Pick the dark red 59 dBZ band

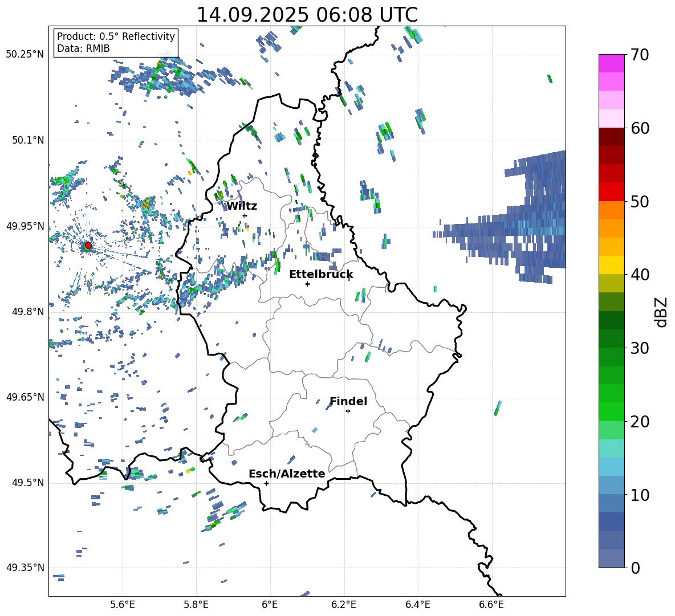(x=612, y=137)
